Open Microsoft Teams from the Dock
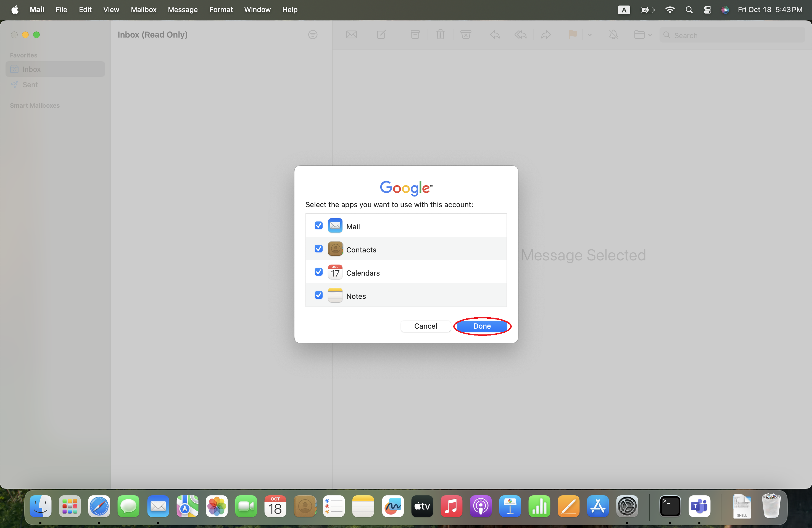The width and height of the screenshot is (812, 528). pyautogui.click(x=699, y=506)
